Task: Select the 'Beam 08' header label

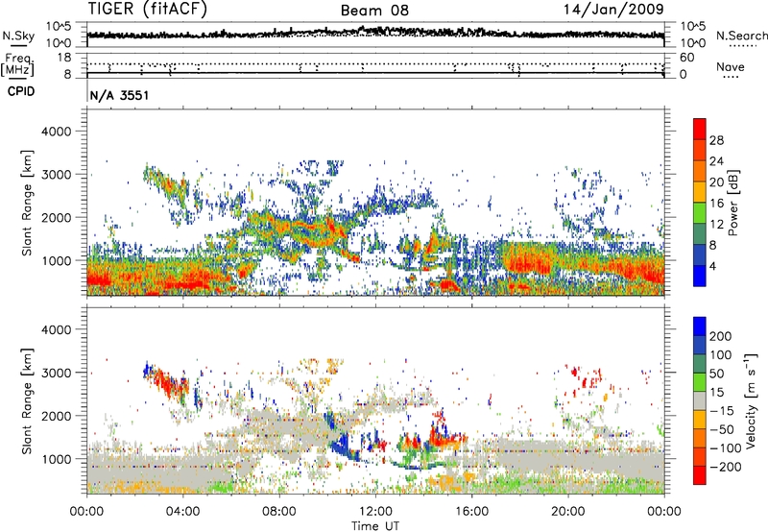Action: click(x=374, y=11)
